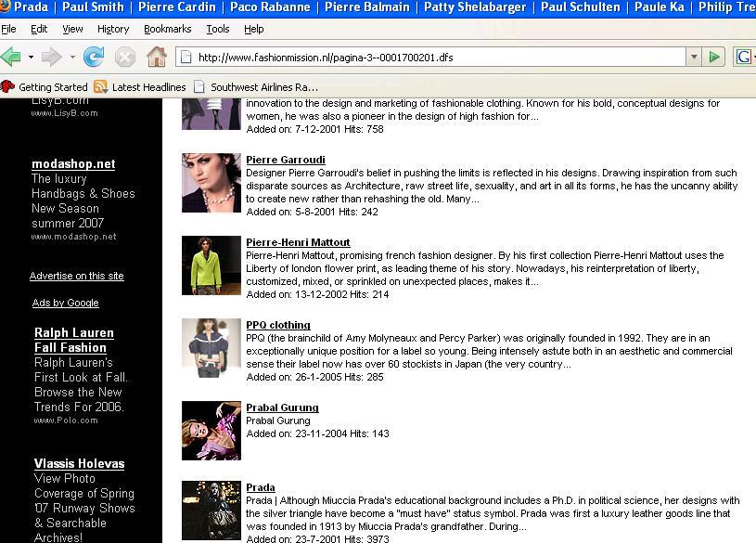This screenshot has width=756, height=543.
Task: Reload the page with refresh icon
Action: tap(94, 58)
